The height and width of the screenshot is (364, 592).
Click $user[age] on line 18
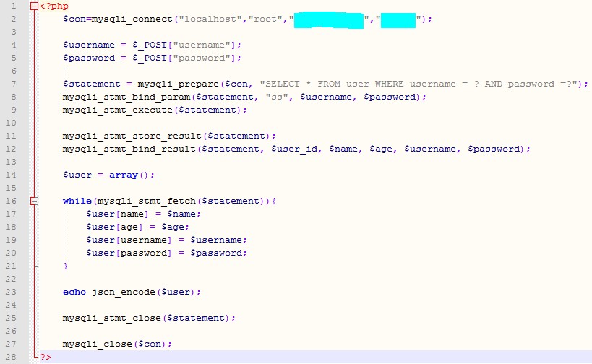tap(114, 227)
